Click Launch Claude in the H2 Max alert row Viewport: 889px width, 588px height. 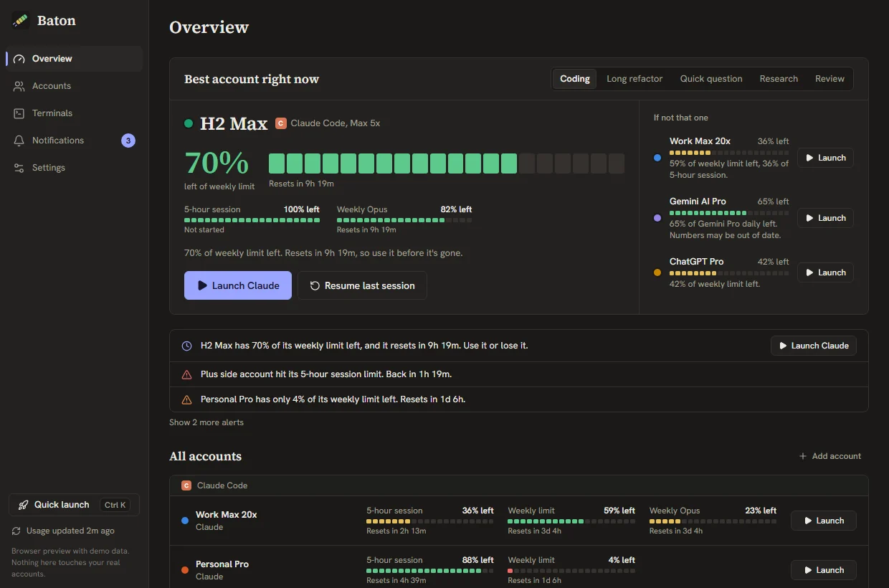814,346
